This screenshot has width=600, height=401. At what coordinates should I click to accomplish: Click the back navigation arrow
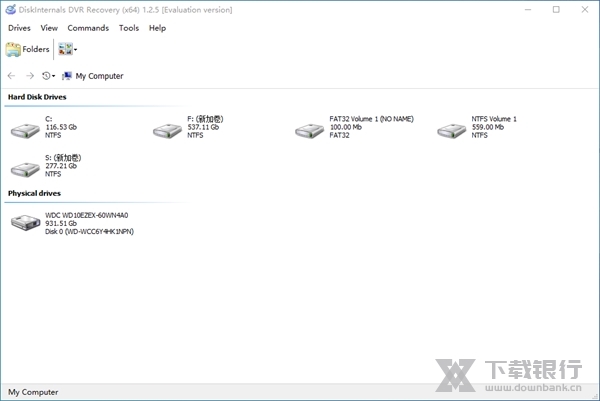click(x=12, y=76)
